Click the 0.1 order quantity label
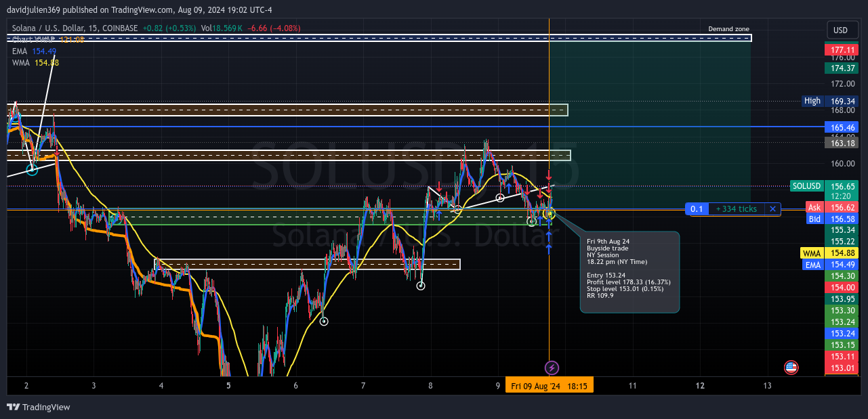This screenshot has width=868, height=419. coord(697,209)
